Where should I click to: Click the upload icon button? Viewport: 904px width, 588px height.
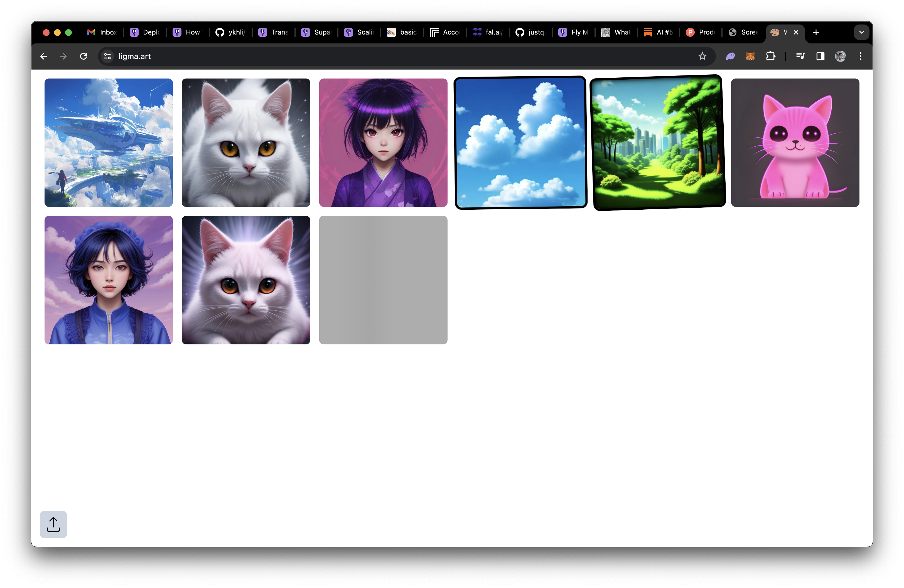coord(53,524)
